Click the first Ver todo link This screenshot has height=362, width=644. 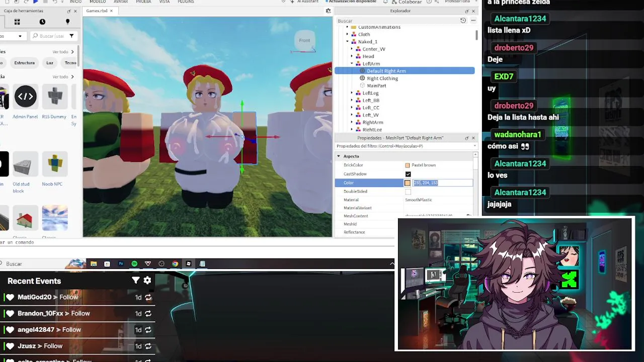tap(63, 52)
